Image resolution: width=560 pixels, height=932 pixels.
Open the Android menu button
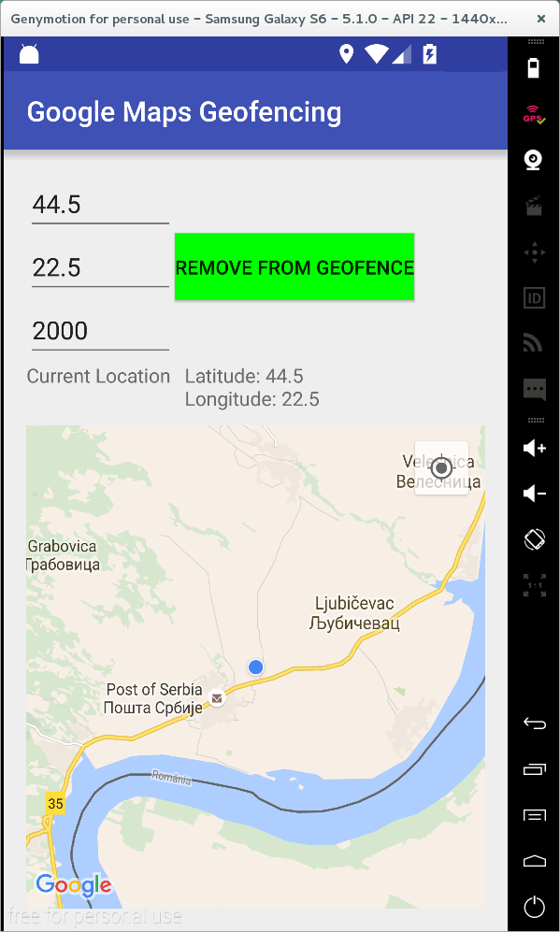[x=534, y=815]
